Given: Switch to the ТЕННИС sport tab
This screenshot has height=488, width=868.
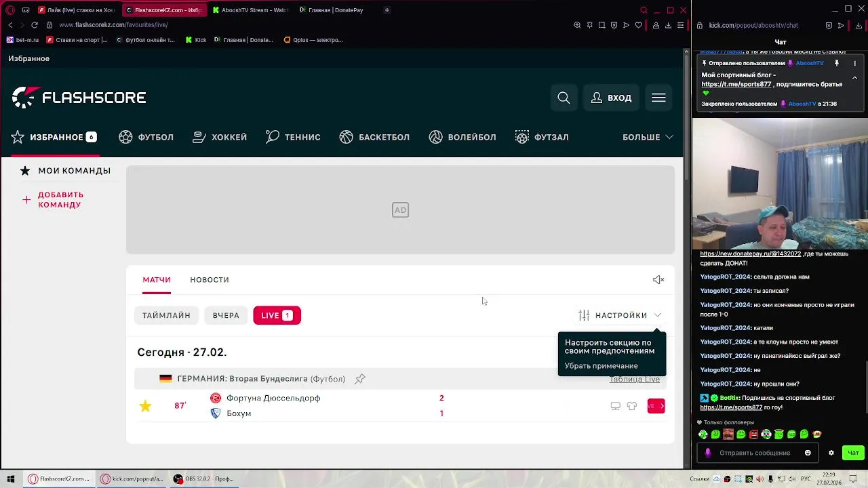Looking at the screenshot, I should [x=293, y=137].
